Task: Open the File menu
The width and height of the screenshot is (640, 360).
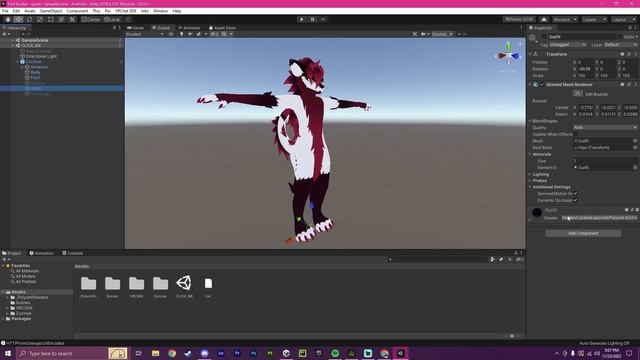Action: [5, 11]
